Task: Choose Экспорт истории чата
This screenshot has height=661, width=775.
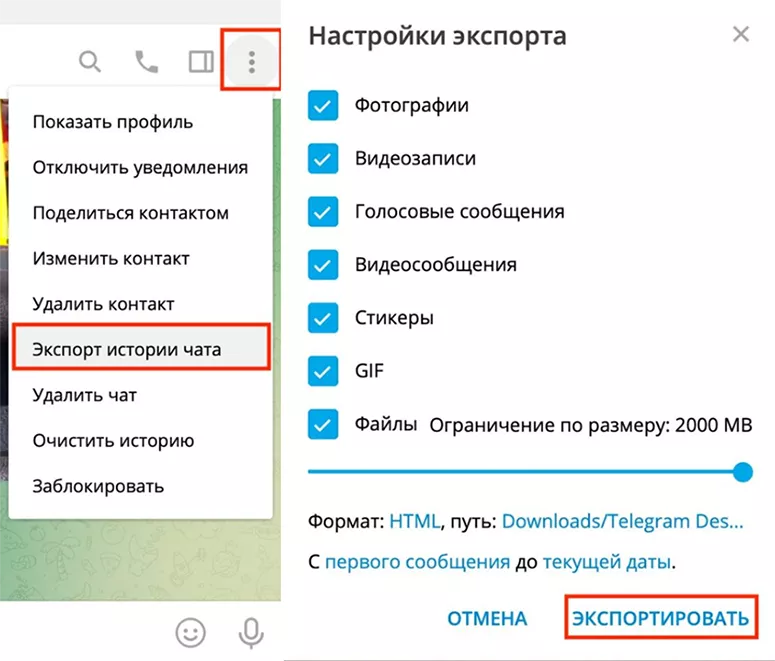Action: point(141,349)
